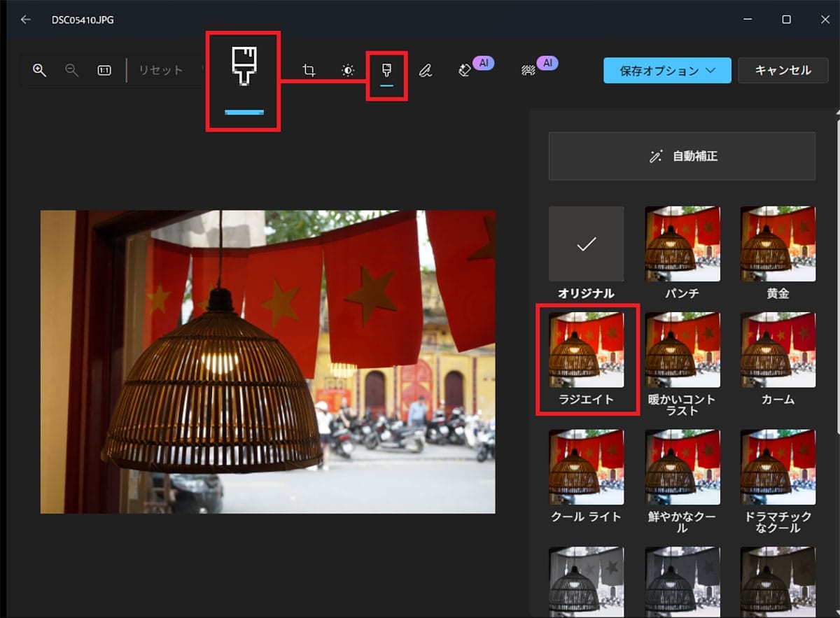Apply 自動補正 auto enhancement

point(680,155)
